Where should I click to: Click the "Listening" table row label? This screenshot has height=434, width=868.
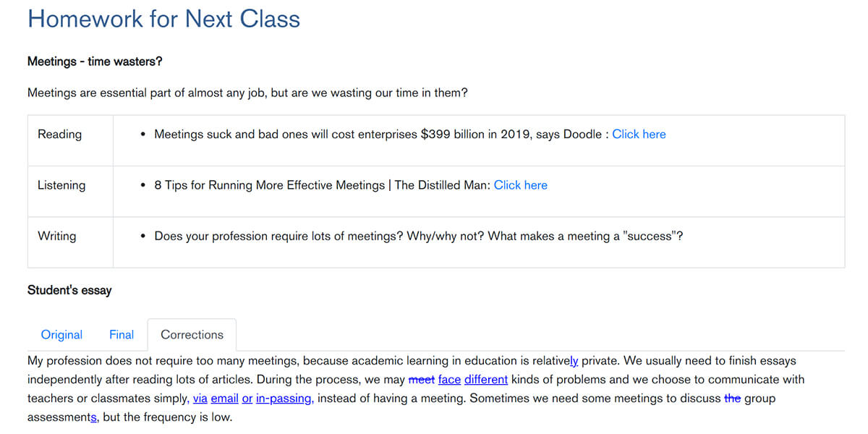pos(61,185)
